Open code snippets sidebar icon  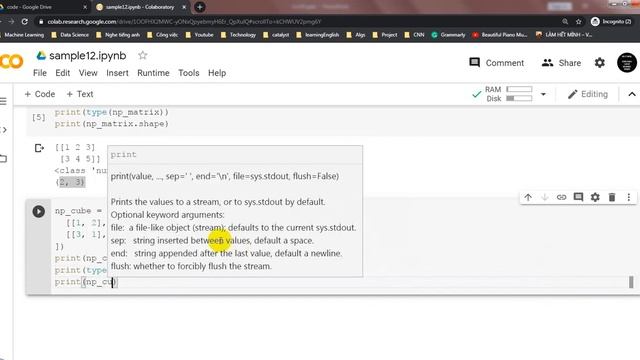coord(3,130)
